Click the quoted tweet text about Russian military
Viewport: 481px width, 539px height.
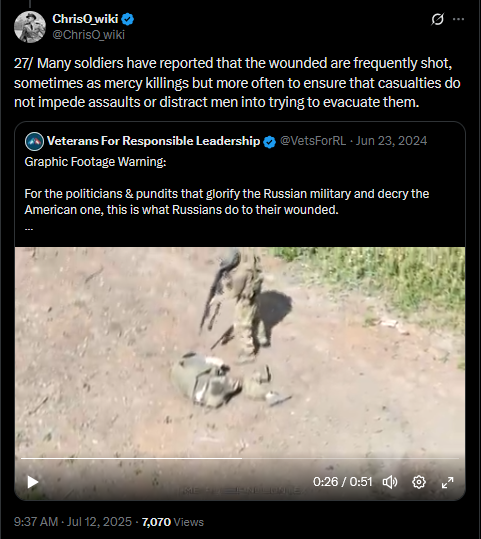click(227, 202)
